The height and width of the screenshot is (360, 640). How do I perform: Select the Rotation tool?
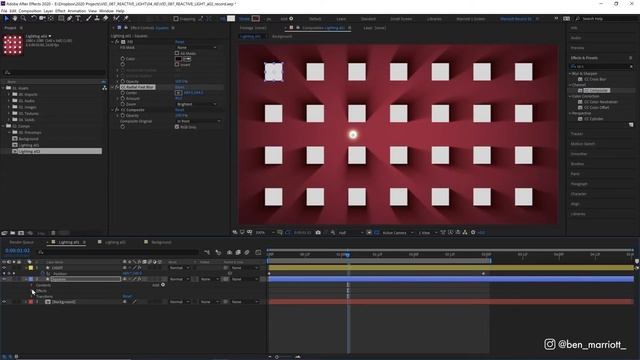point(33,18)
